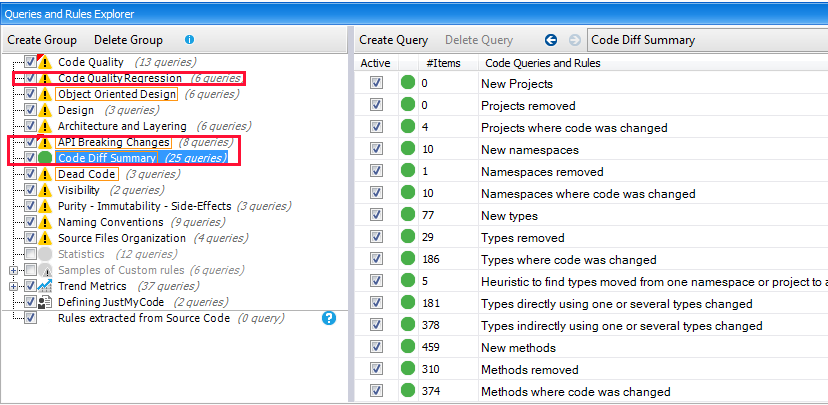Expand the Samples of Custom rules node
This screenshot has height=405, width=828.
click(13, 270)
